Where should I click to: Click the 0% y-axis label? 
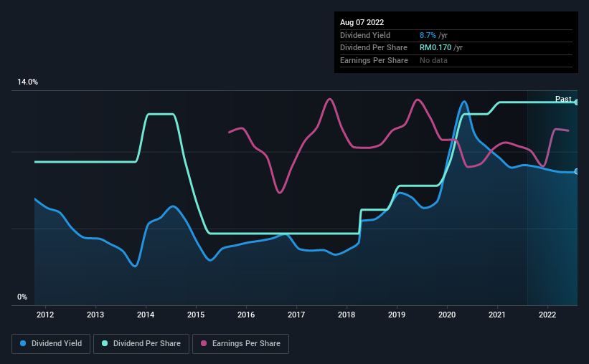22,297
